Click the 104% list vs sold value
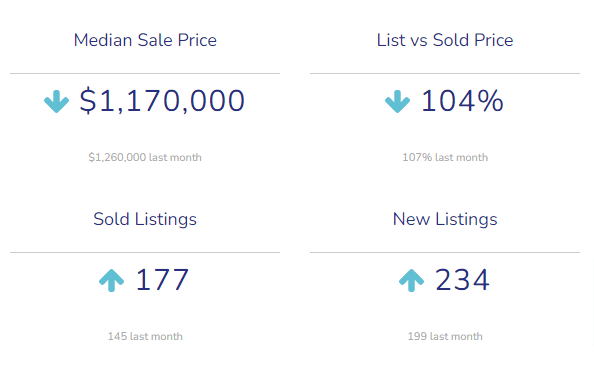 (x=462, y=101)
